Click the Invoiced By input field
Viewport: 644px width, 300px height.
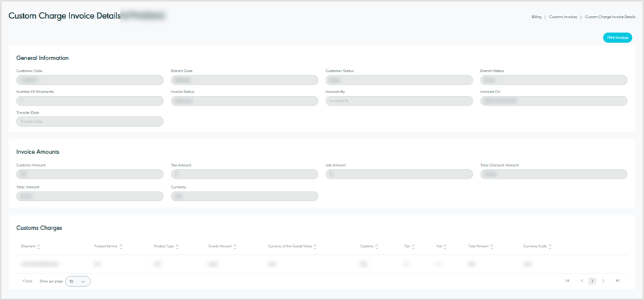click(x=399, y=101)
